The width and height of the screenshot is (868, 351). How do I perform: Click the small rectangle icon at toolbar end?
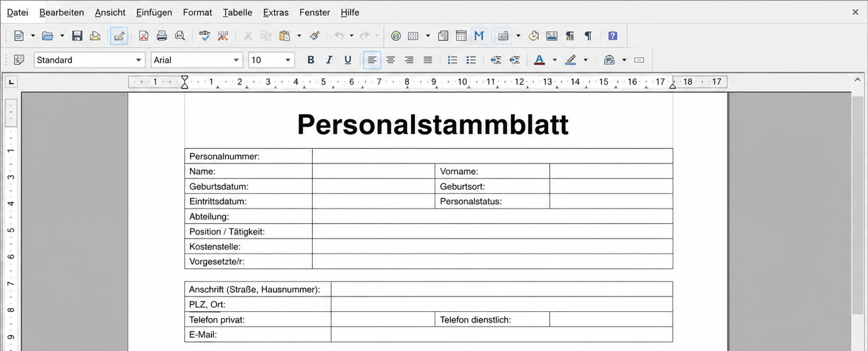(x=639, y=60)
